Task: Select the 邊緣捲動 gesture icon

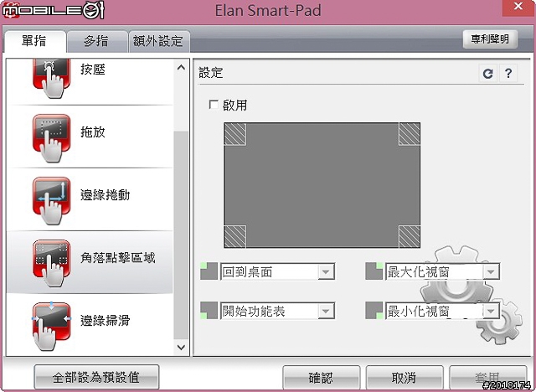Action: [51, 201]
